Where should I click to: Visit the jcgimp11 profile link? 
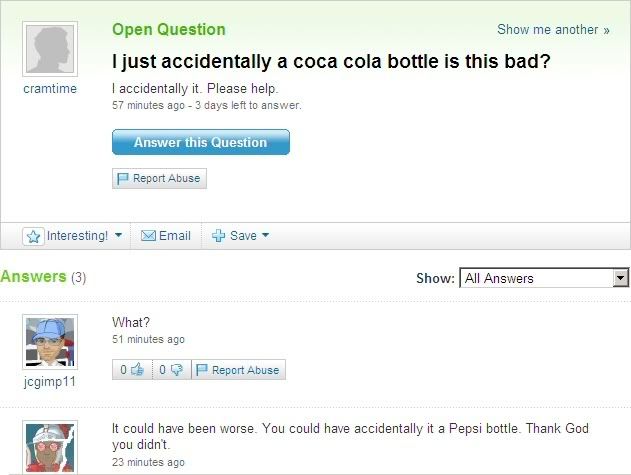coord(49,381)
